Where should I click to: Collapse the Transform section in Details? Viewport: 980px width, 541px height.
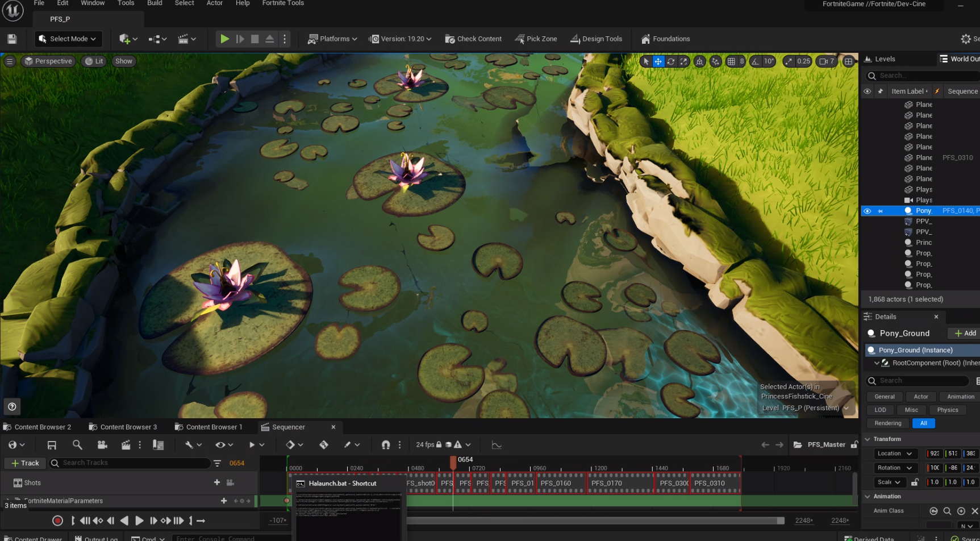click(x=868, y=439)
